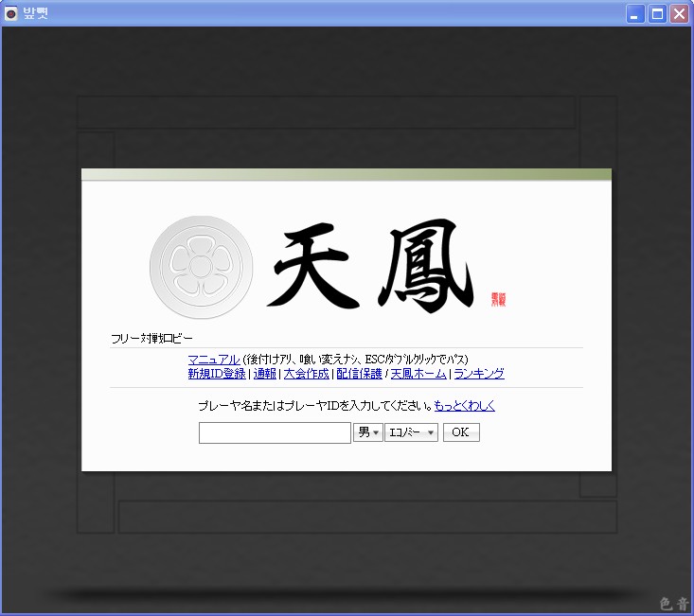Image resolution: width=694 pixels, height=616 pixels.
Task: Open the マニュアル manual link
Action: (214, 360)
